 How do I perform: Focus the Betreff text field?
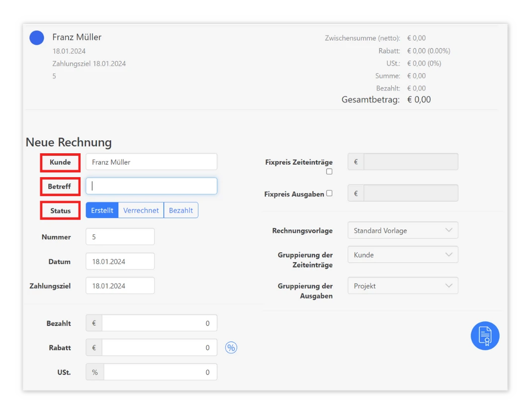tap(151, 186)
